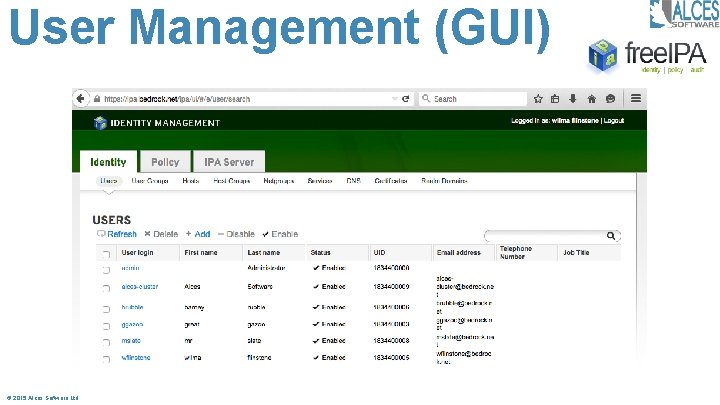This screenshot has height=405, width=720.
Task: Click the Logout link
Action: tap(614, 120)
